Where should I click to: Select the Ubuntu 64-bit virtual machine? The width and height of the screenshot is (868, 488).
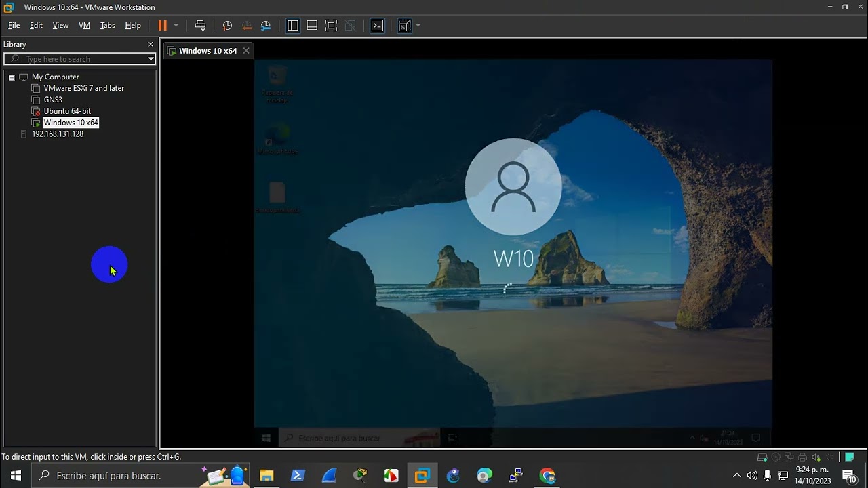point(67,111)
